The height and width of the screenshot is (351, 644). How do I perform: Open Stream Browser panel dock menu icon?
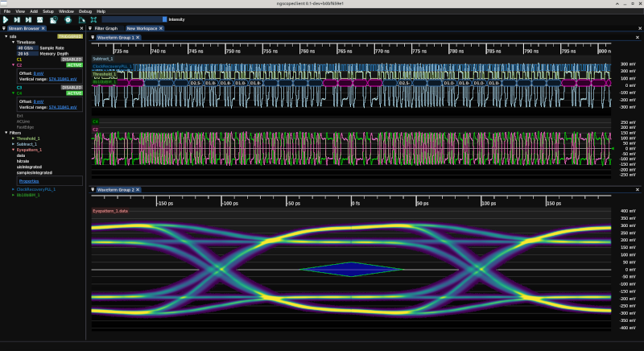pyautogui.click(x=4, y=28)
